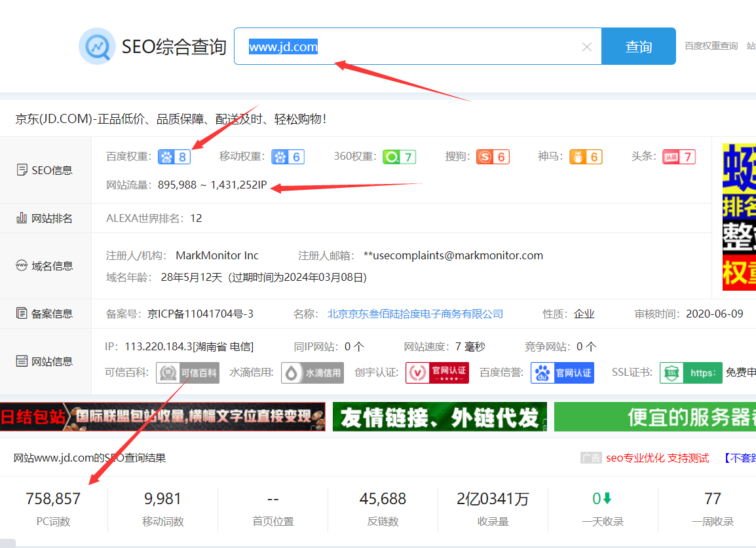The image size is (756, 548).
Task: Click the 网站排名 bar chart icon
Action: point(22,218)
